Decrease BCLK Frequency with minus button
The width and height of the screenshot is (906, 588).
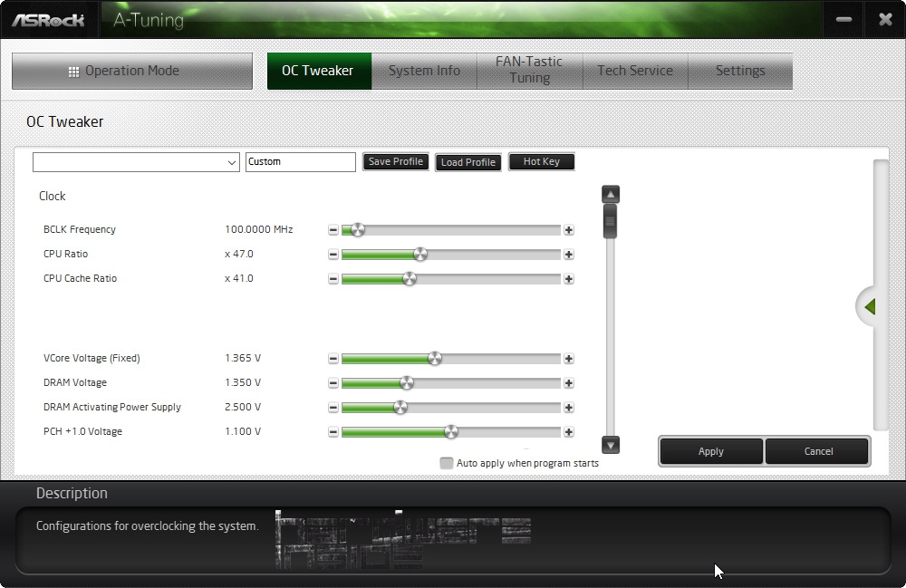tap(333, 230)
